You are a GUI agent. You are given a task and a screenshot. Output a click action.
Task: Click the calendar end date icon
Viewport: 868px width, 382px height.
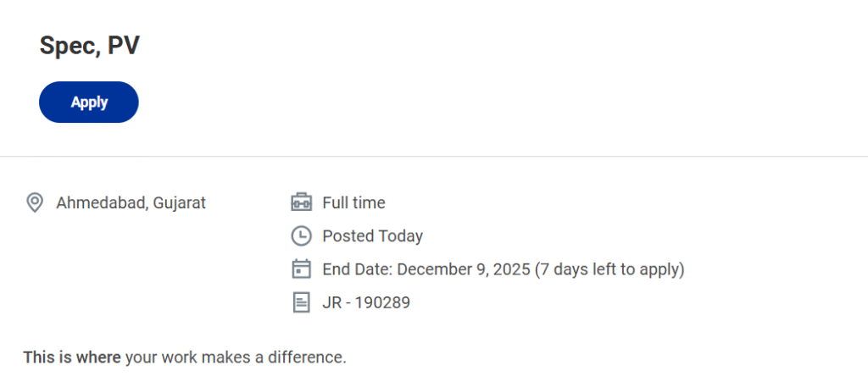point(301,269)
